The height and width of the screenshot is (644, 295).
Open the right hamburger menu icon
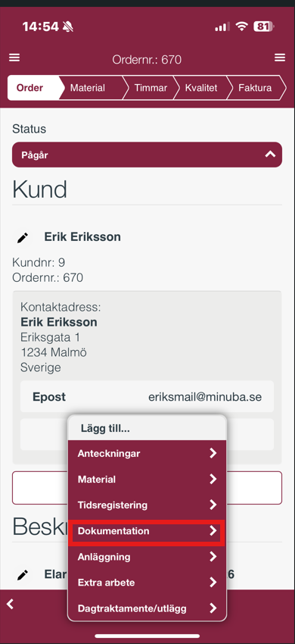[x=280, y=58]
